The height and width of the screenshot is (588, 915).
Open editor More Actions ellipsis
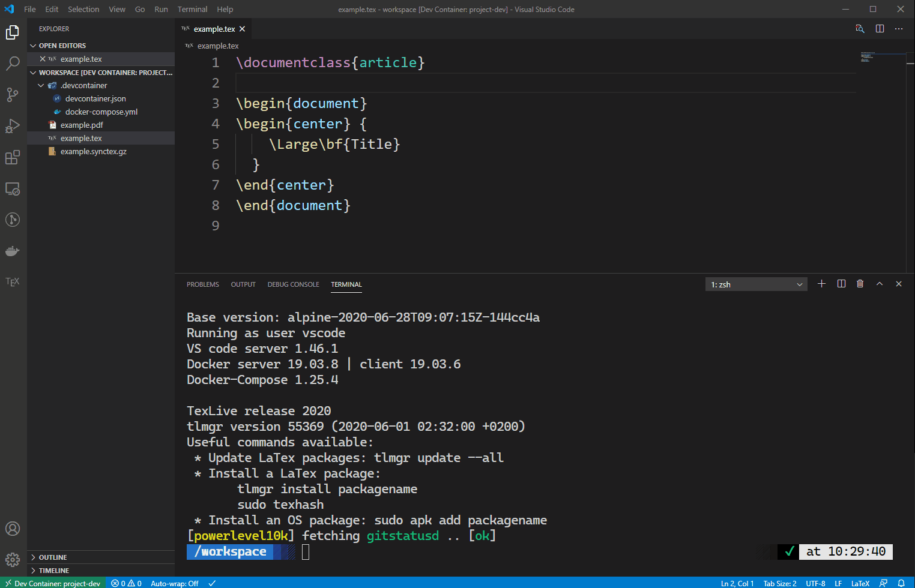tap(899, 29)
